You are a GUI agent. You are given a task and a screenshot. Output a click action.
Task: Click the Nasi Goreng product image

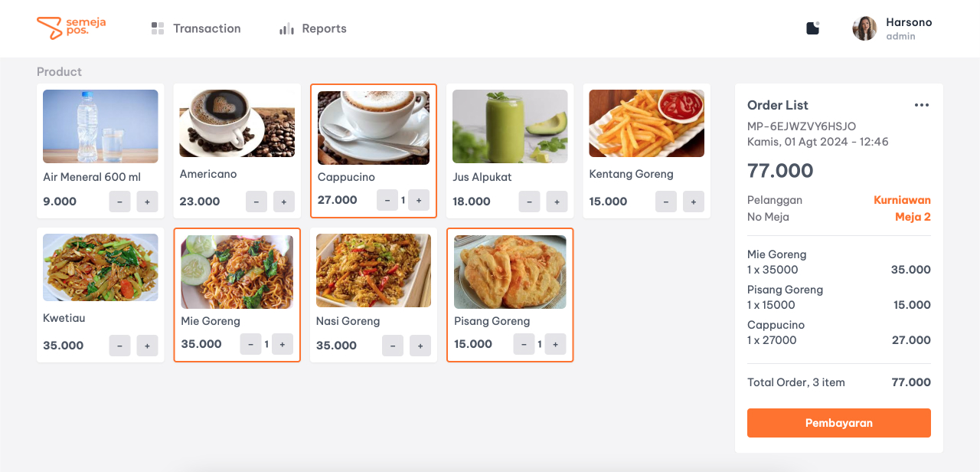point(374,270)
